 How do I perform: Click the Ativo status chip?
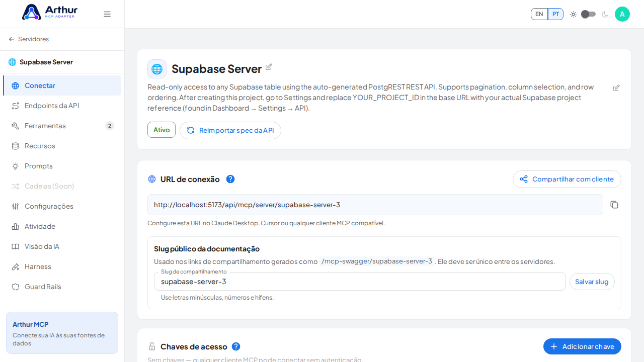coord(162,130)
